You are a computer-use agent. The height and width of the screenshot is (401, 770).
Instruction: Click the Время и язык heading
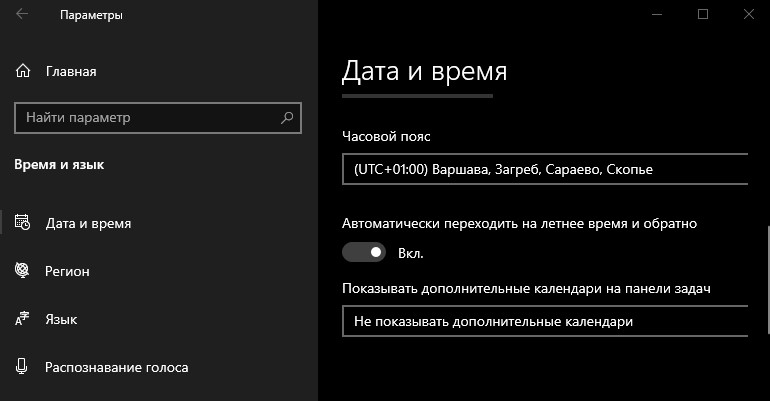click(59, 164)
